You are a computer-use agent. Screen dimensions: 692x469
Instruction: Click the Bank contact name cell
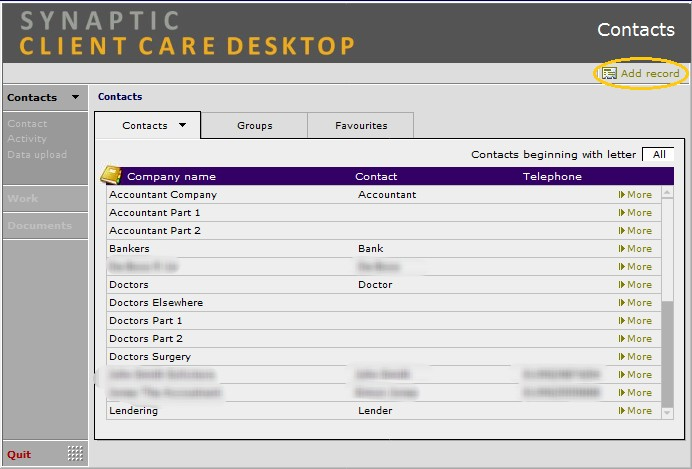pos(371,249)
